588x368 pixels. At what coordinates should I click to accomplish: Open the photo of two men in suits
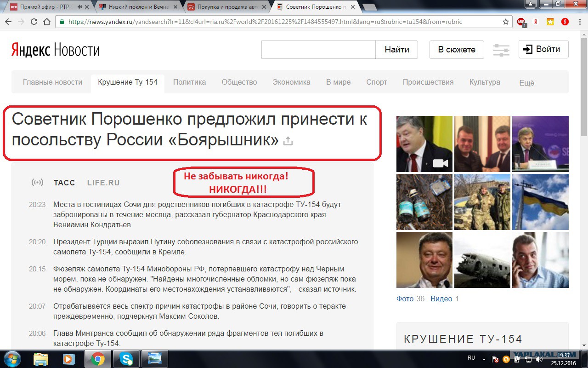coord(482,144)
